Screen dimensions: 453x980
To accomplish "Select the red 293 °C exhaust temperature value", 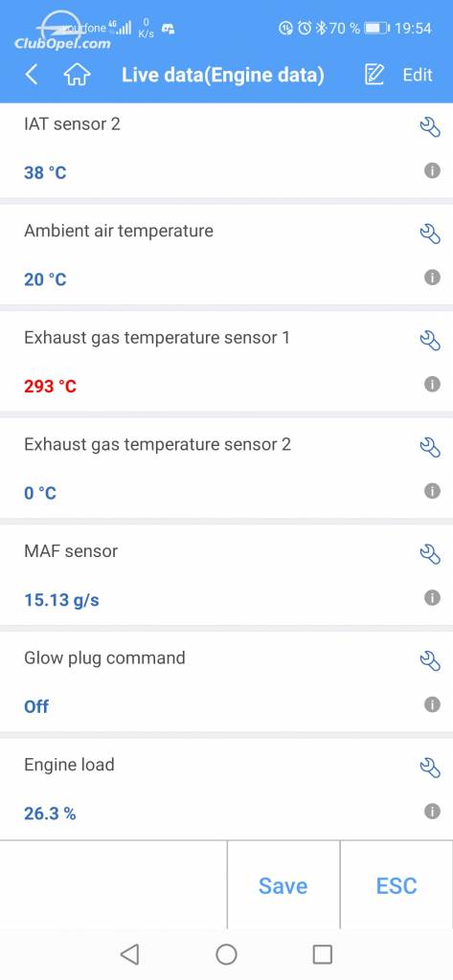I will [x=50, y=387].
